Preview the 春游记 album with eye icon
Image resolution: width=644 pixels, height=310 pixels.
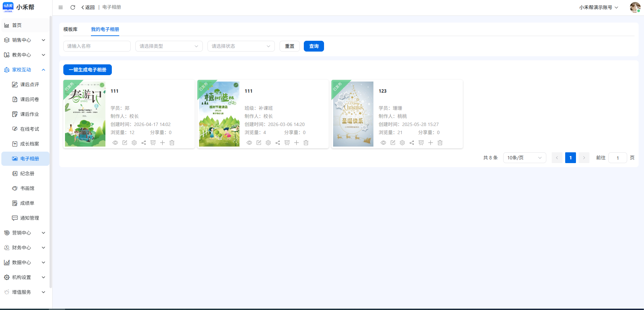(115, 143)
